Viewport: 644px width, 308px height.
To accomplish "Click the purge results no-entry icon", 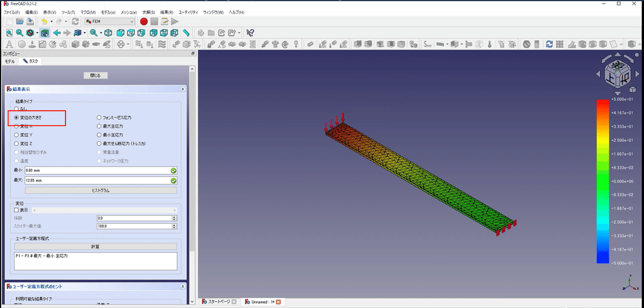I will point(526,44).
